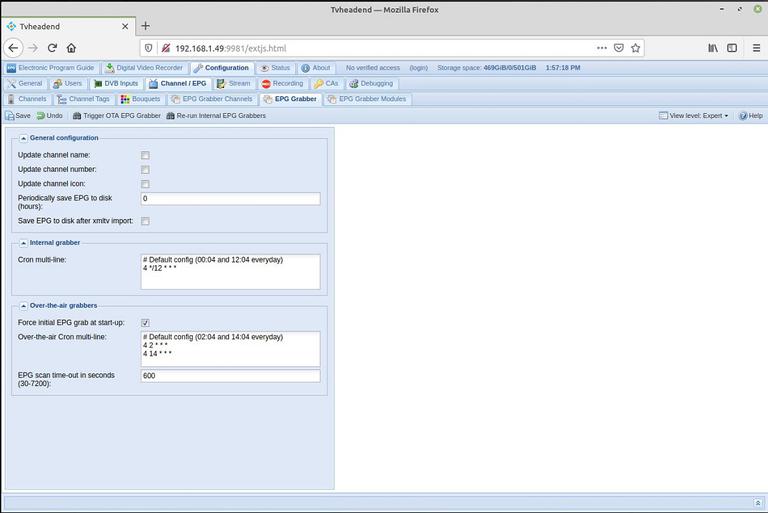Viewport: 768px width, 513px height.
Task: Click the Firefox forward arrow button
Action: (33, 48)
